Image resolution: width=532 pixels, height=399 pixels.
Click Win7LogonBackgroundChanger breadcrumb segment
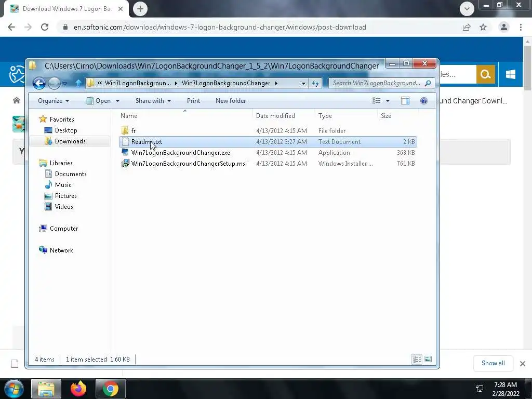tap(226, 83)
